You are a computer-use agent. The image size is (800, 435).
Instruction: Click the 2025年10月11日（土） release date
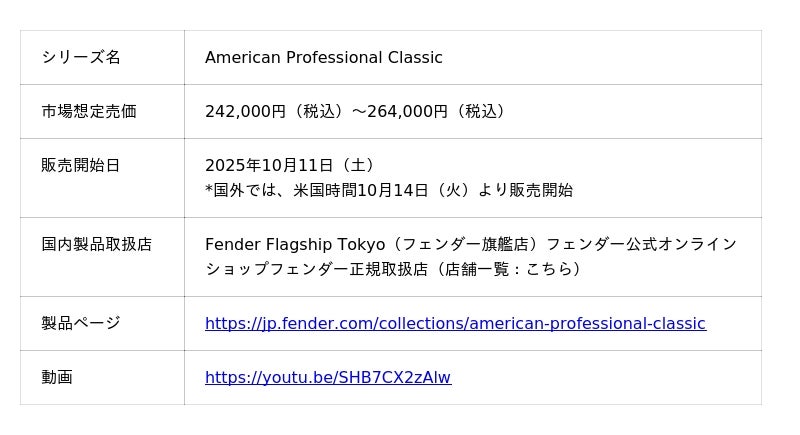click(290, 165)
